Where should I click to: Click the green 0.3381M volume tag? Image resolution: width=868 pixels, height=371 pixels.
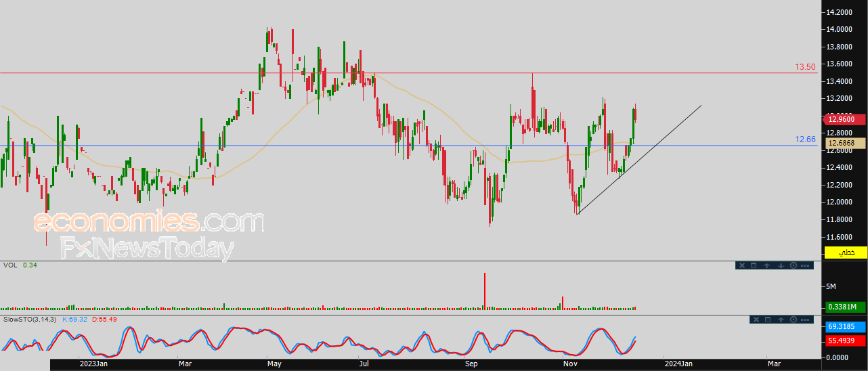coord(846,307)
